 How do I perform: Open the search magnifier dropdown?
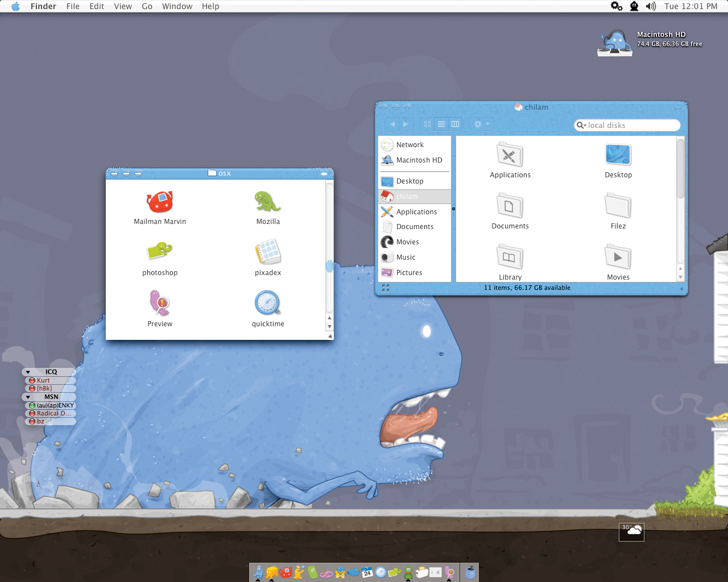coord(581,125)
